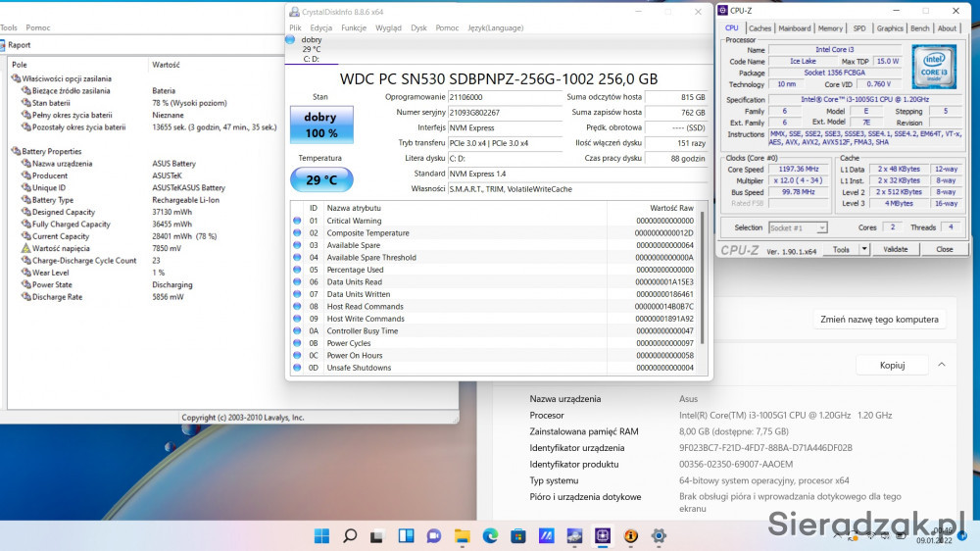980x551 pixels.
Task: Open Microsoft Edge from the taskbar
Action: (x=490, y=536)
